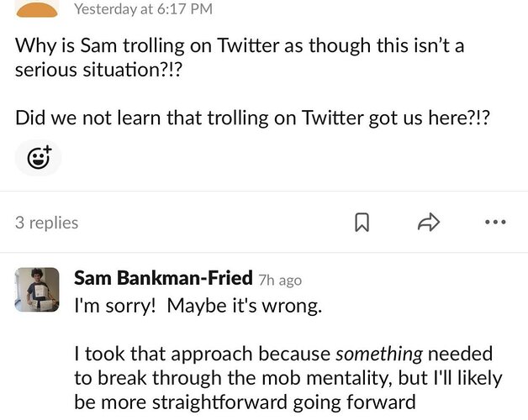This screenshot has height=420, width=528.
Task: Tap the phrase "but I'll likely" in the reply
Action: point(450,378)
